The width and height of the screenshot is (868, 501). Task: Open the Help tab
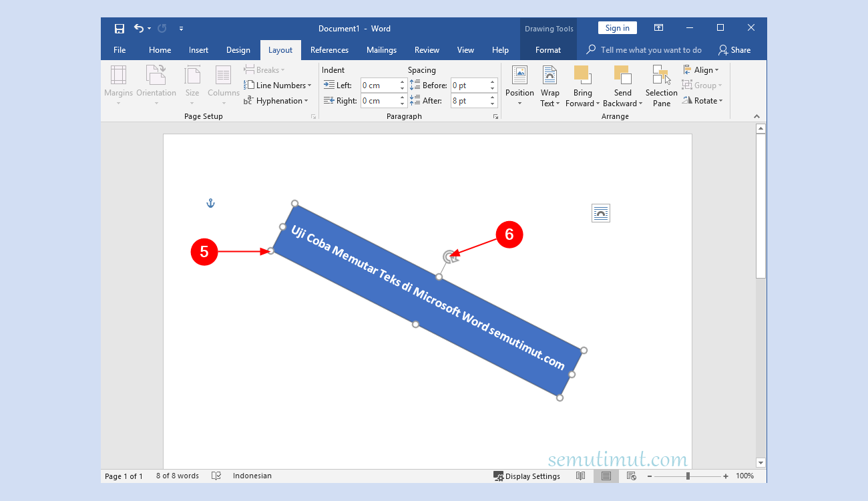(500, 50)
